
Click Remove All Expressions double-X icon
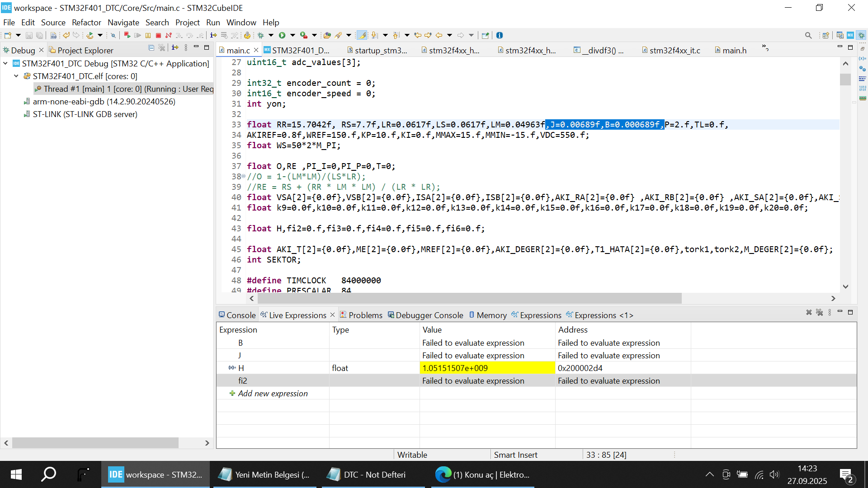[x=819, y=312]
